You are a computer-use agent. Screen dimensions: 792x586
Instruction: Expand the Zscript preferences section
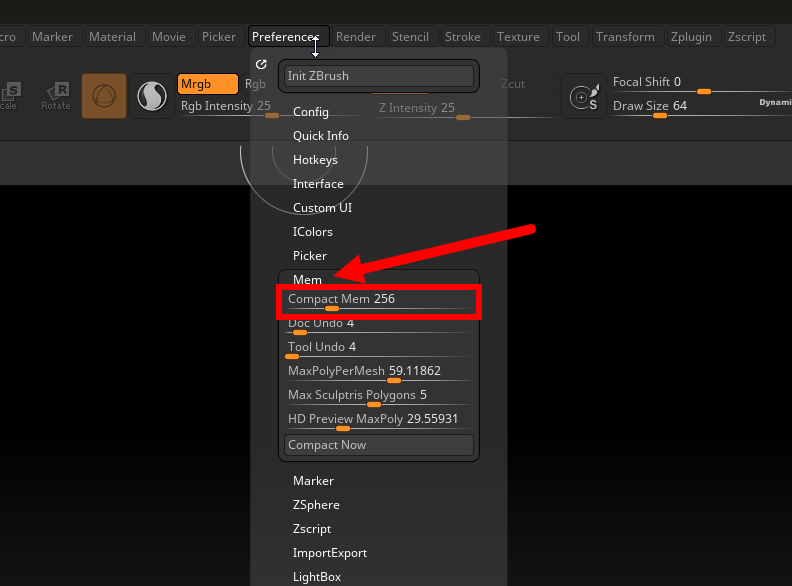(312, 529)
